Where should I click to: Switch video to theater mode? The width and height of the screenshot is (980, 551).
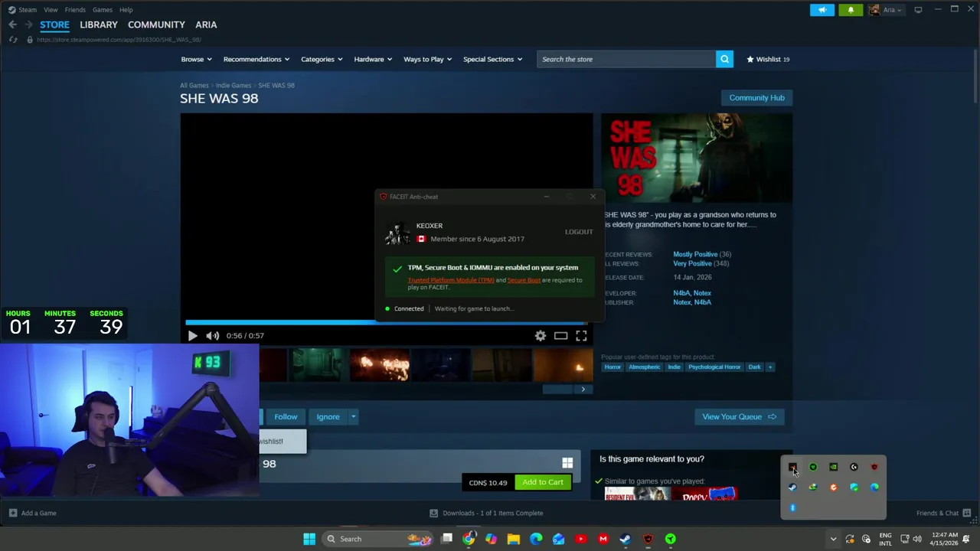click(x=561, y=335)
